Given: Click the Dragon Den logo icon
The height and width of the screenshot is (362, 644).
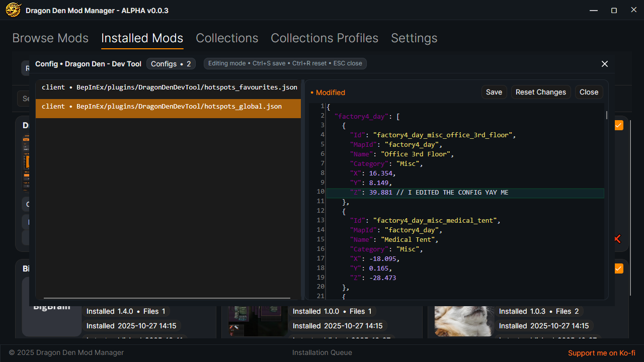Looking at the screenshot, I should coord(13,10).
